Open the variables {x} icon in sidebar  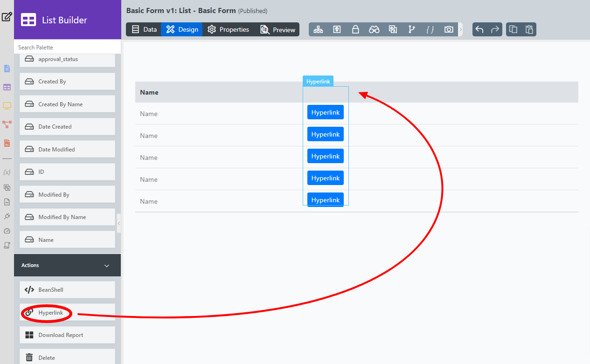[7, 172]
